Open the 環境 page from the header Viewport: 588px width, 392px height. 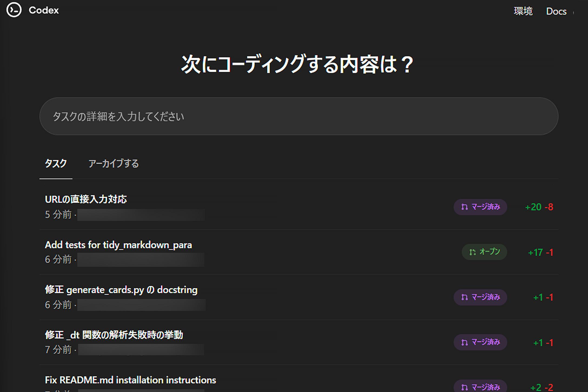pyautogui.click(x=523, y=11)
